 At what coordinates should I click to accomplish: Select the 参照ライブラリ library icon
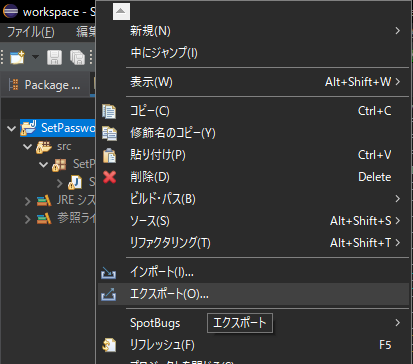pos(44,218)
